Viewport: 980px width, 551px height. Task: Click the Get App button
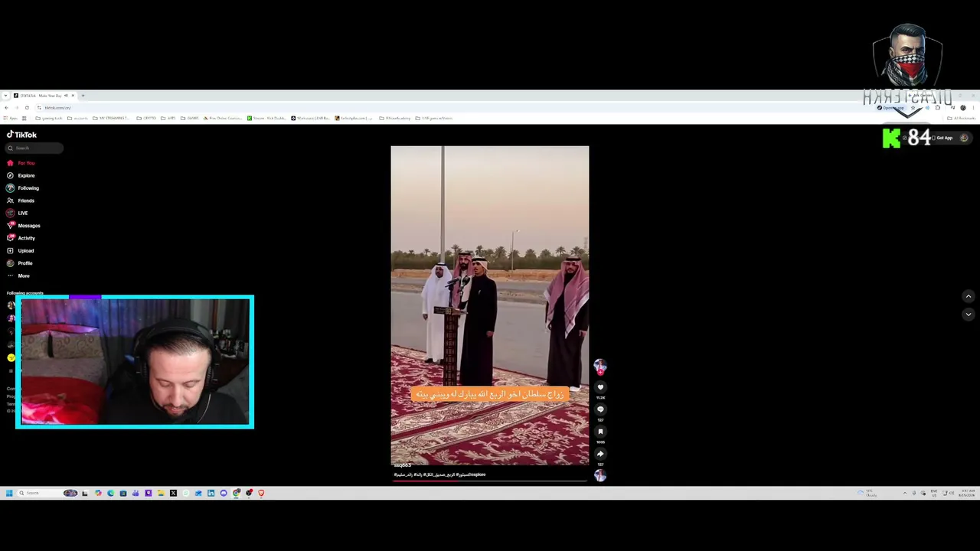coord(944,138)
